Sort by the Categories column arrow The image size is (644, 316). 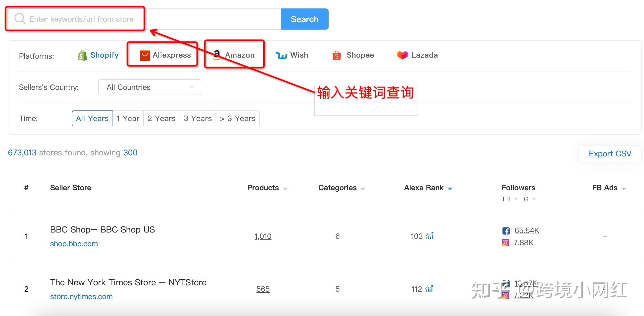(363, 189)
